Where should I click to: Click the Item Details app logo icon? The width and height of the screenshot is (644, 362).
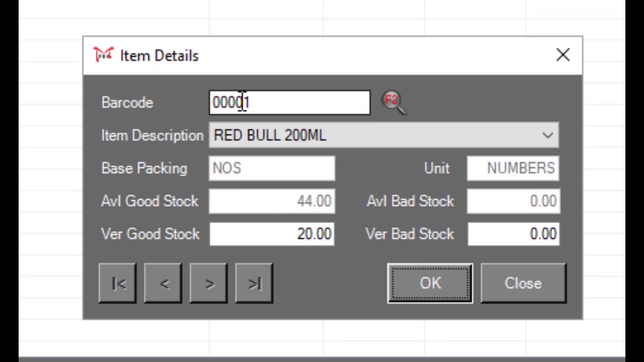(104, 55)
